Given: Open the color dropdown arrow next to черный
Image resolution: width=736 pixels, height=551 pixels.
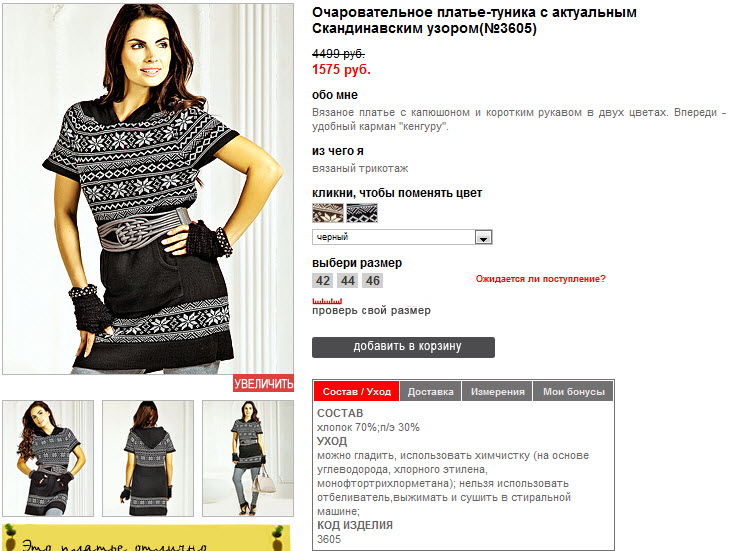Looking at the screenshot, I should [483, 237].
